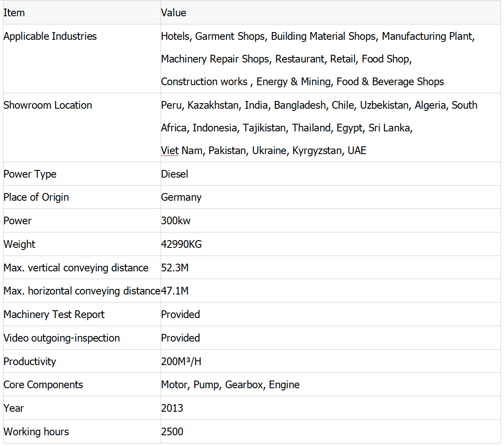Select the 'Core Components' label cell
Screen dimensions: 504x446
tap(82, 384)
